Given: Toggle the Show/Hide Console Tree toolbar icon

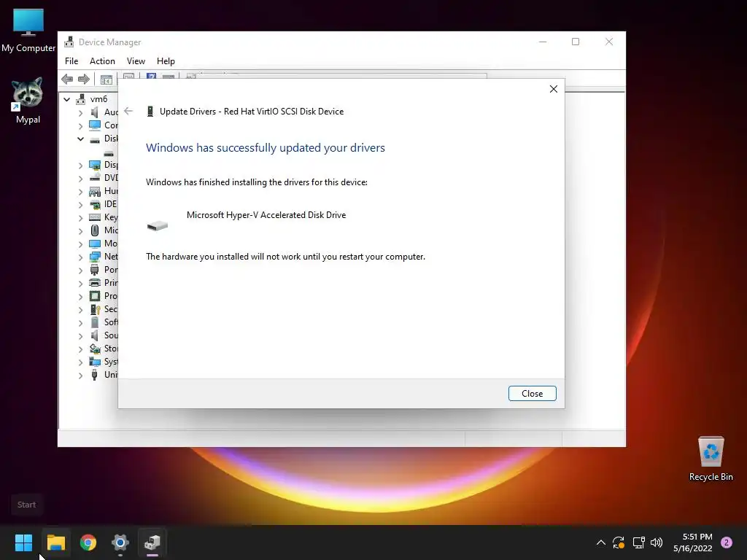Looking at the screenshot, I should 107,79.
